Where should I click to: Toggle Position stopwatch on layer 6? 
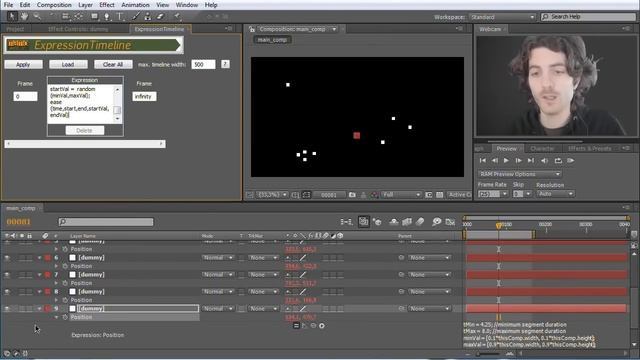click(65, 266)
